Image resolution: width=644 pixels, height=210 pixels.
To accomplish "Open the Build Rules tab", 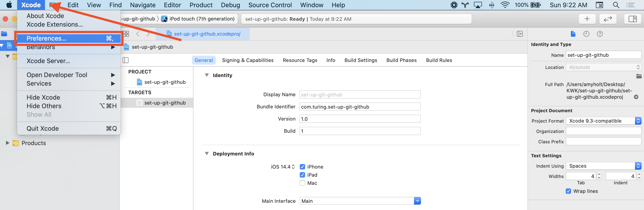I will (x=439, y=60).
